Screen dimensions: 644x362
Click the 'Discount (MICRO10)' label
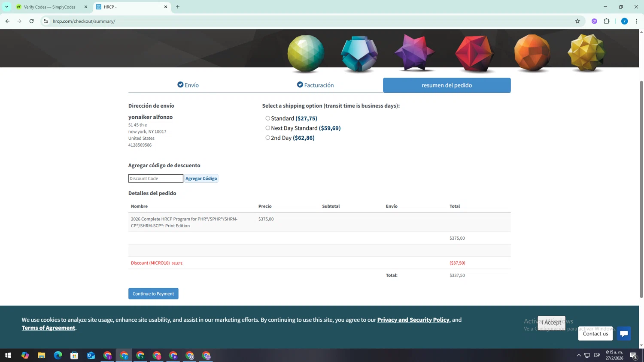[150, 263]
